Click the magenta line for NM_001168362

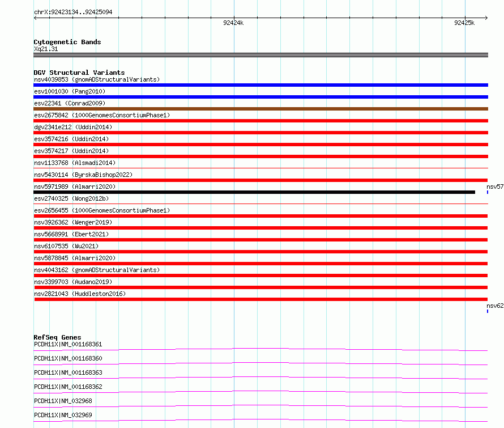(x=260, y=392)
